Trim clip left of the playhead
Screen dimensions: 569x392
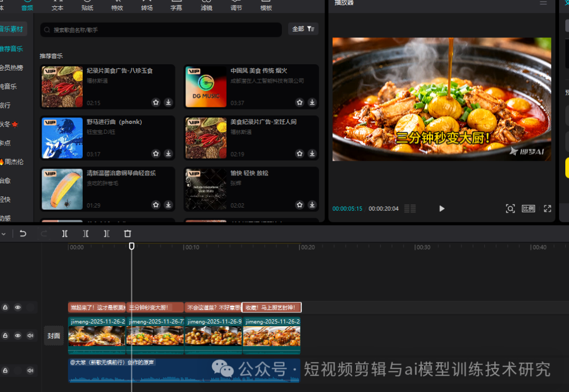[86, 233]
